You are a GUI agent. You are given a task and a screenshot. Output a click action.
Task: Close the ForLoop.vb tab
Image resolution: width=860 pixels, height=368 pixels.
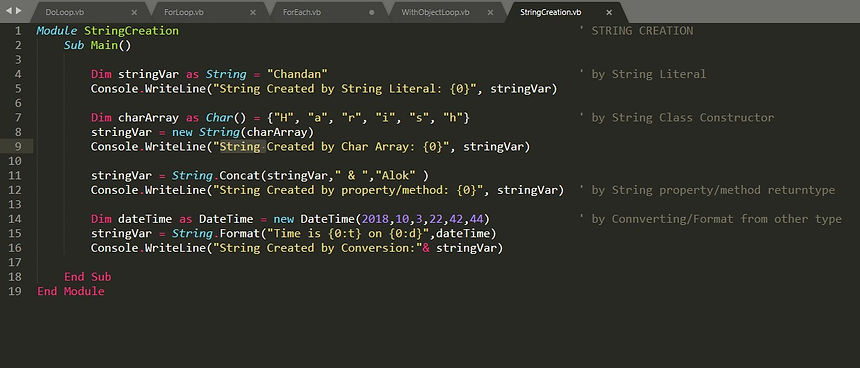coord(253,12)
